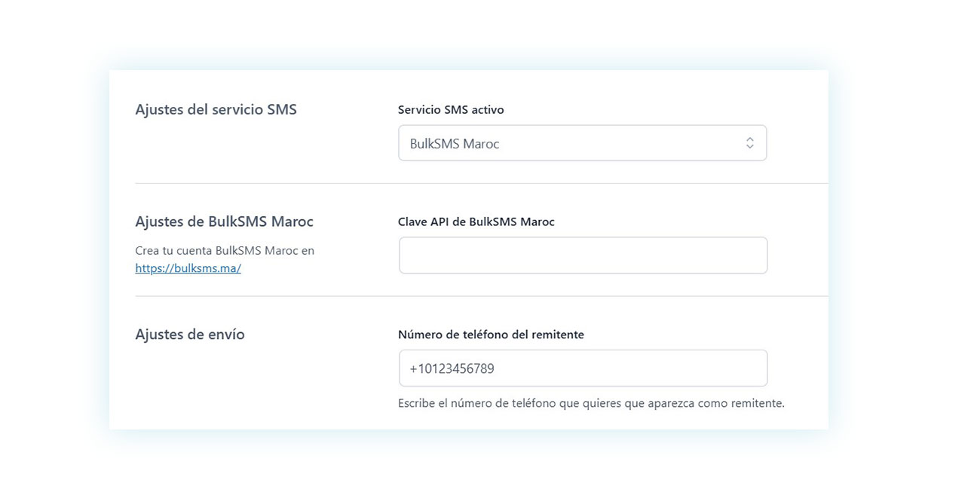This screenshot has height=492, width=980.
Task: Click the 'Ajustes de BulkSMS Maroc' heading
Action: pyautogui.click(x=224, y=222)
